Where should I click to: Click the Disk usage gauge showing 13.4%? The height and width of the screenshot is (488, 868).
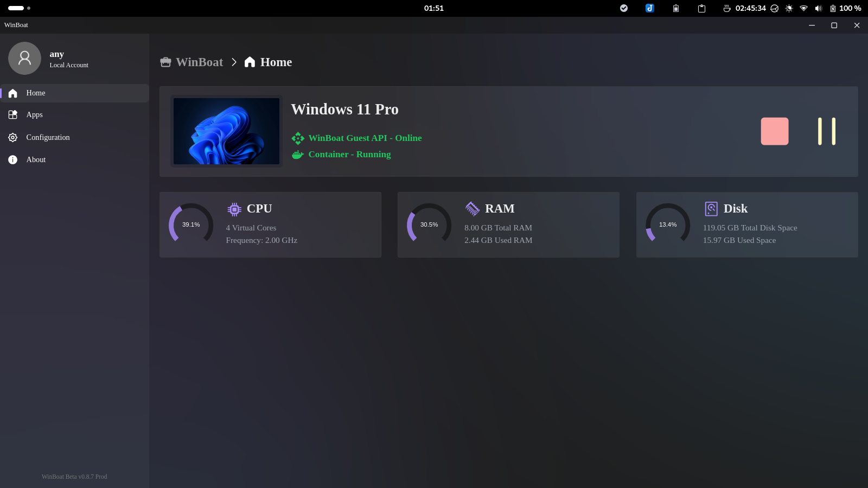coord(668,224)
